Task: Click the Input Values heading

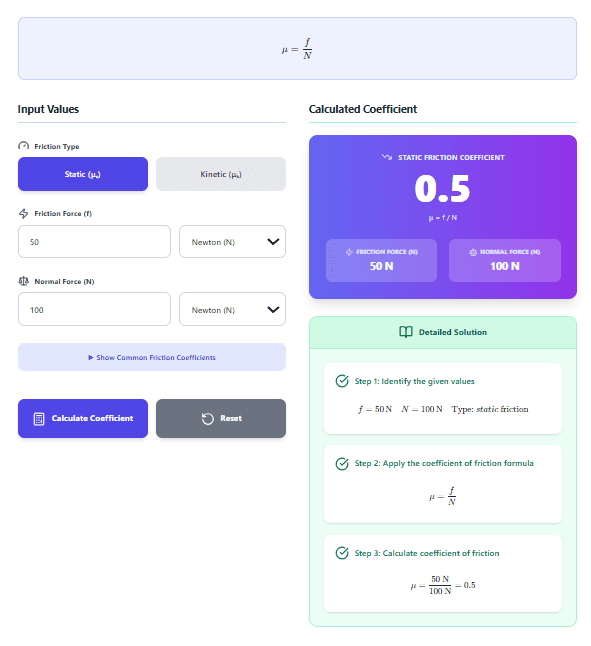Action: tap(48, 109)
